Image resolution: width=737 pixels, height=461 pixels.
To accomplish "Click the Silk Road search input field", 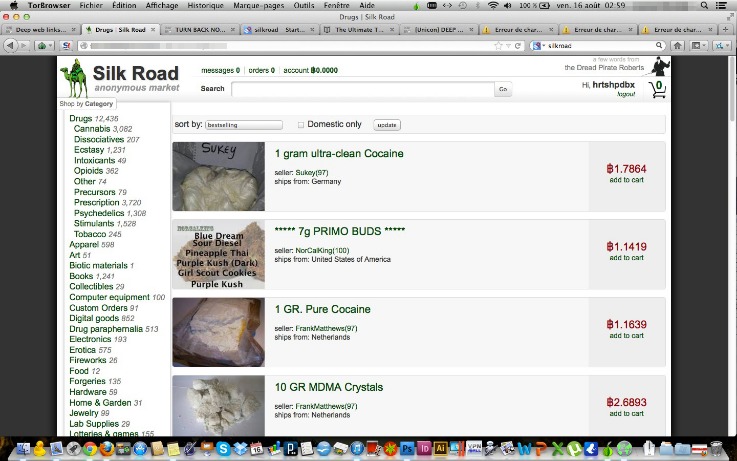I will tap(363, 89).
